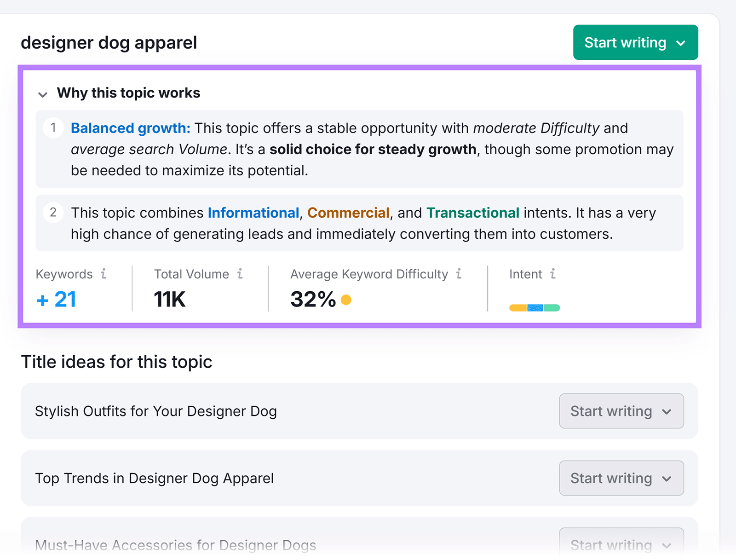Click the Informational intent label

pyautogui.click(x=253, y=213)
